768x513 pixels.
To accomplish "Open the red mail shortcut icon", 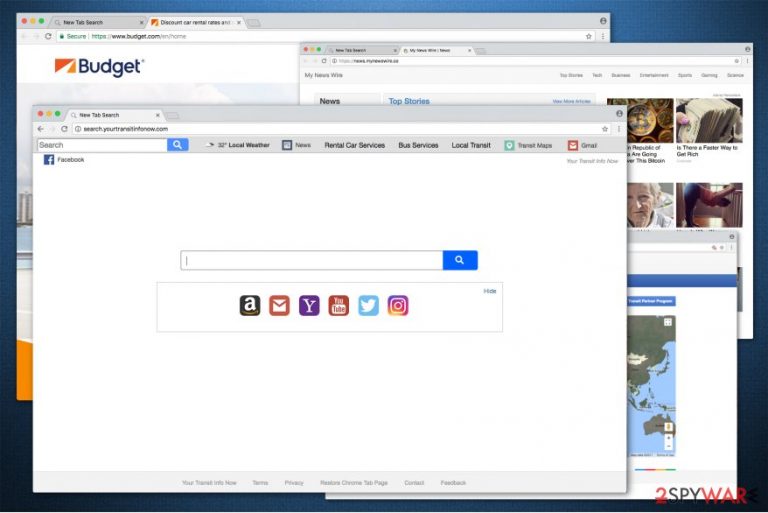I will [279, 305].
